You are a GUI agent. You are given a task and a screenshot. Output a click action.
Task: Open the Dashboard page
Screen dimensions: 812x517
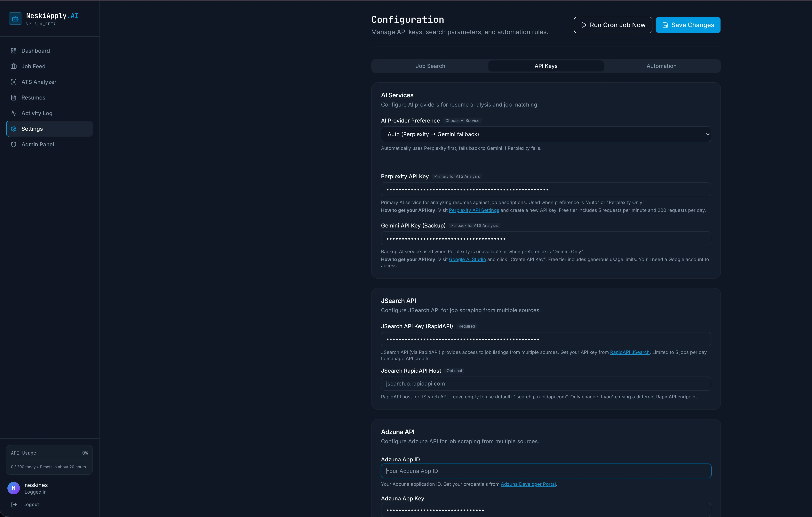tap(49, 51)
